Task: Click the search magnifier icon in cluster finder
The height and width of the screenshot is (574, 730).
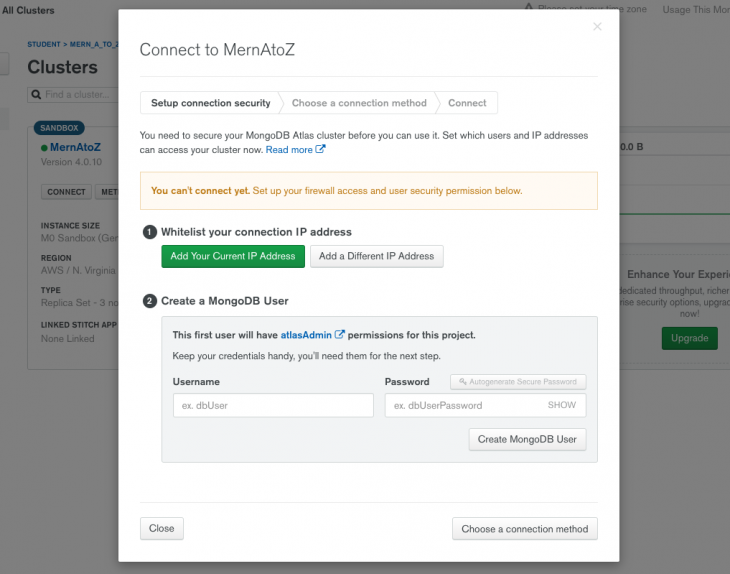Action: coord(36,95)
